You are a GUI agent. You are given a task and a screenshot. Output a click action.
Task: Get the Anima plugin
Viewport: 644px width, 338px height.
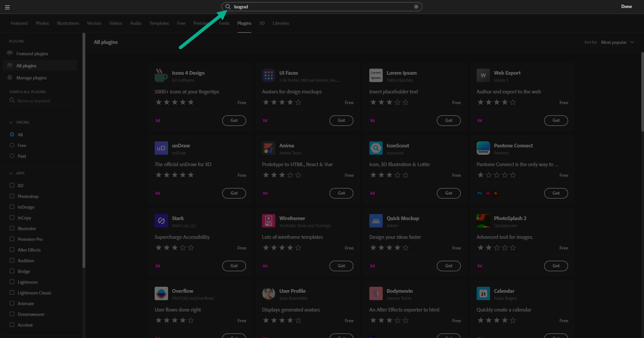click(x=341, y=193)
